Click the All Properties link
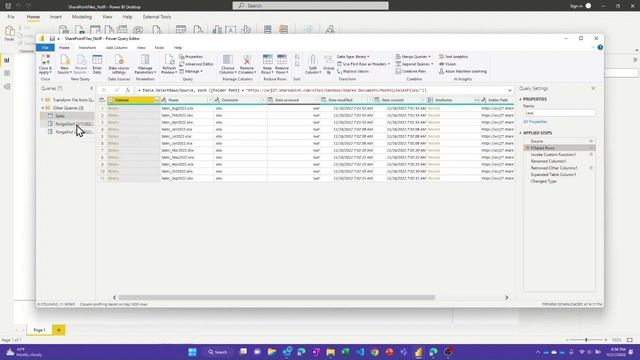Image resolution: width=640 pixels, height=360 pixels. pyautogui.click(x=535, y=122)
